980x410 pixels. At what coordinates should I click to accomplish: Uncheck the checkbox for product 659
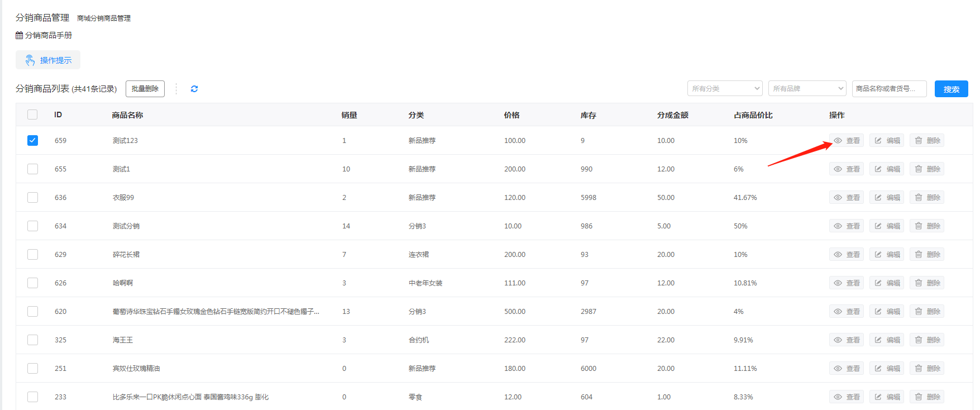(32, 140)
